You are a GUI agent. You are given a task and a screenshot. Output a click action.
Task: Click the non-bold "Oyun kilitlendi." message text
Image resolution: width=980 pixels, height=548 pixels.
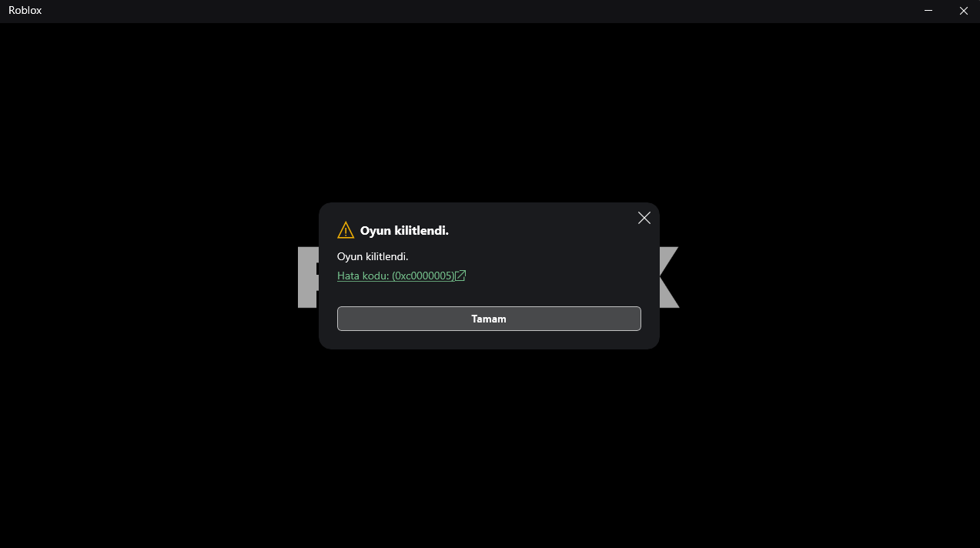click(373, 256)
